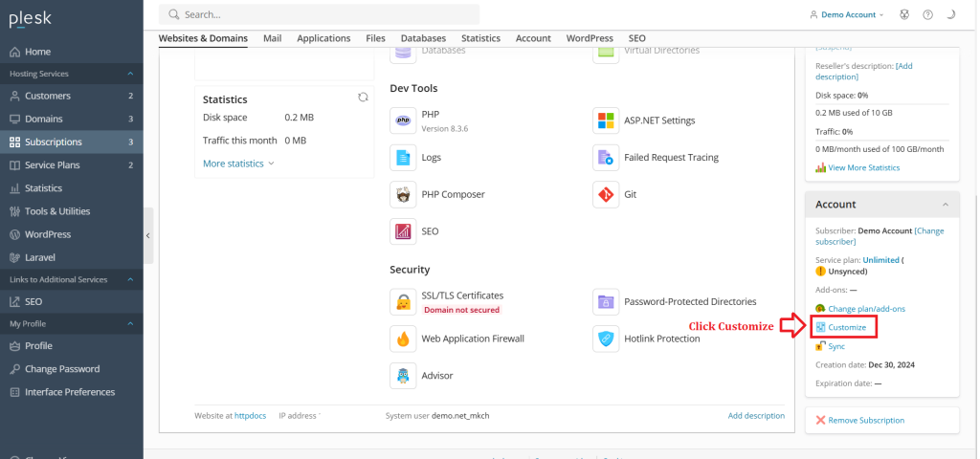Image resolution: width=980 pixels, height=459 pixels.
Task: Click the Unlimited service plan link
Action: (x=881, y=260)
